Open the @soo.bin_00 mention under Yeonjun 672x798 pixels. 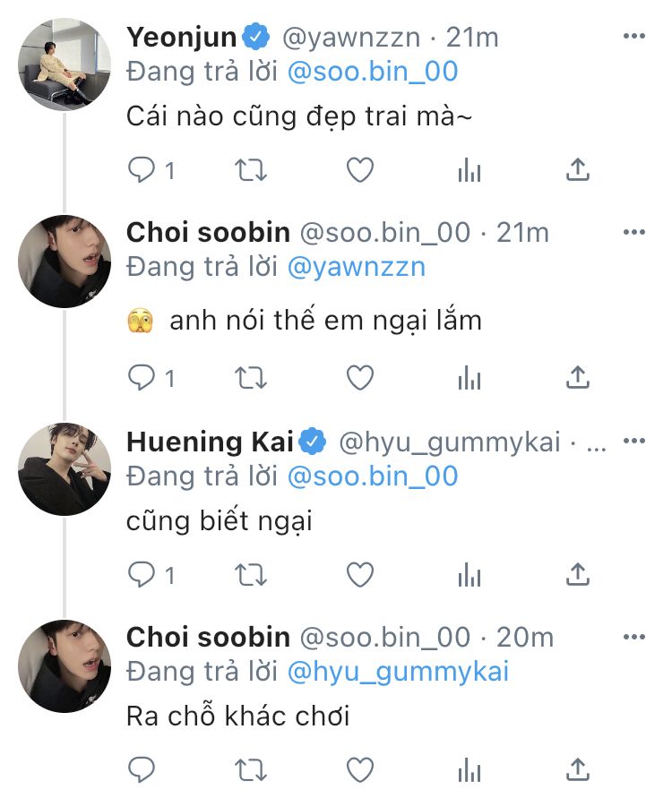click(372, 72)
